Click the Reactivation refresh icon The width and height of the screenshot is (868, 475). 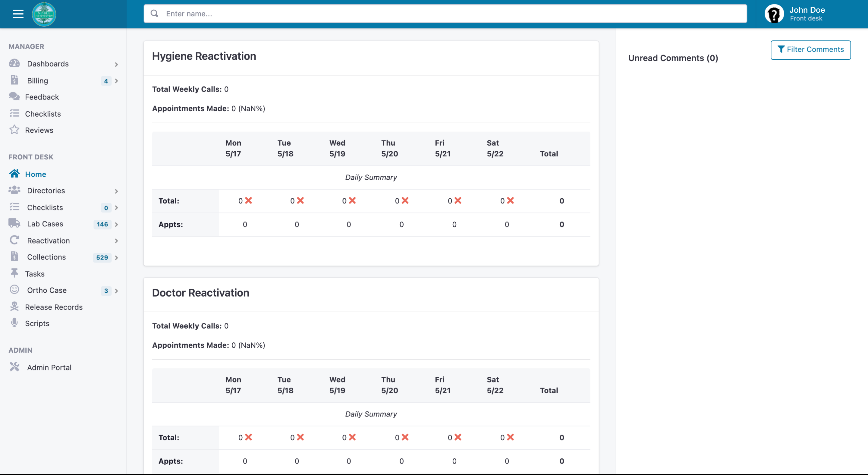14,240
